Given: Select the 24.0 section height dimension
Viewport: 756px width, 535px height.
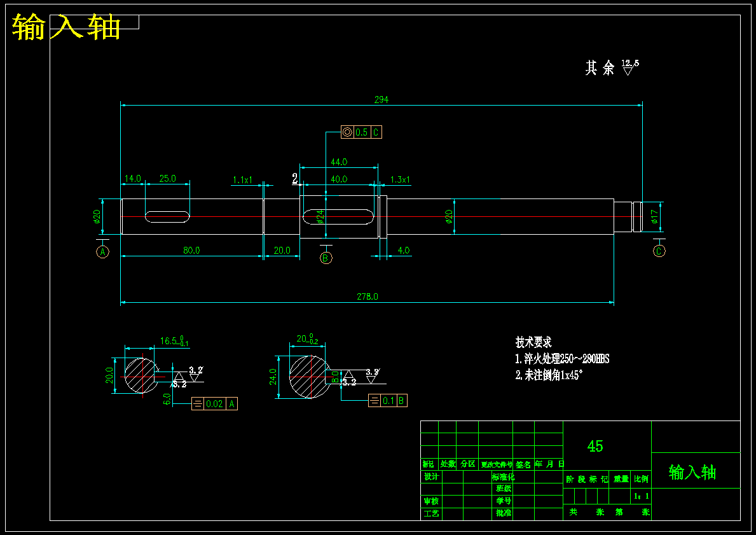Looking at the screenshot, I should coord(273,377).
